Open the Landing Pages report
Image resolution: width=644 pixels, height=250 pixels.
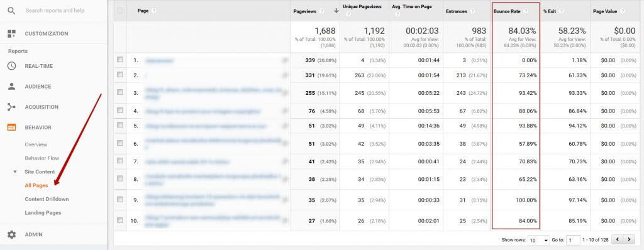[x=43, y=213]
